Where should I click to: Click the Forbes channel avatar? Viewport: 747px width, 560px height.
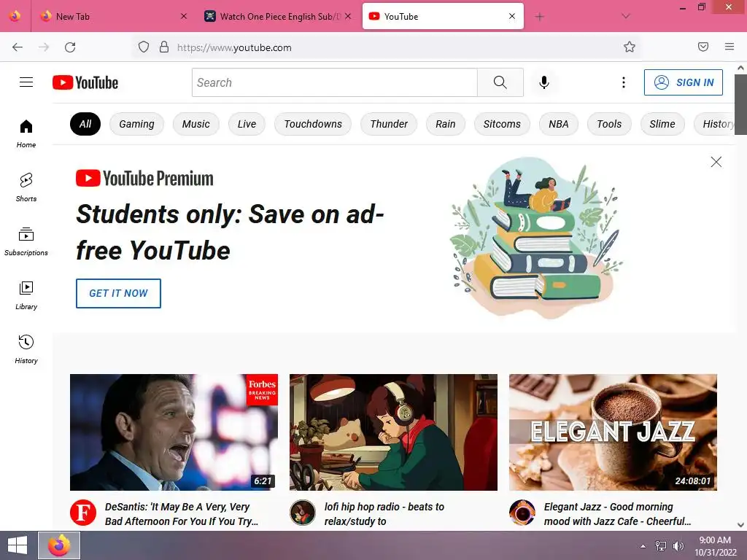coord(83,513)
